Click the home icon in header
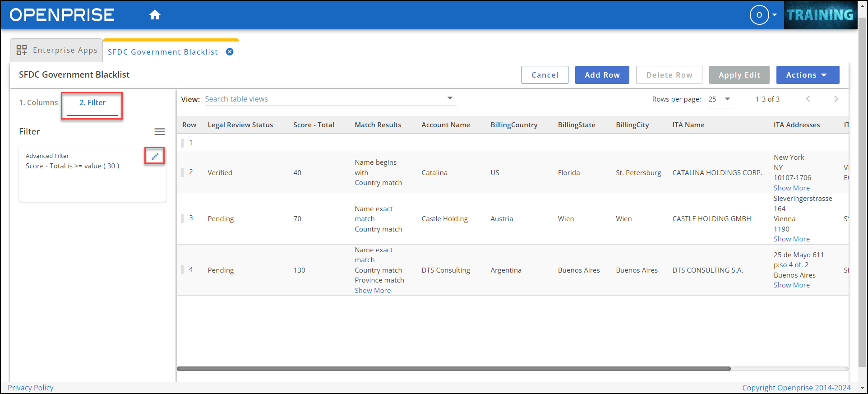Viewport: 868px width, 394px height. point(155,15)
